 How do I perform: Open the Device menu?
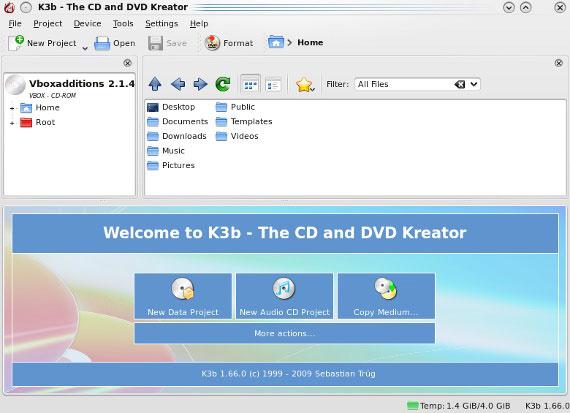[x=87, y=24]
